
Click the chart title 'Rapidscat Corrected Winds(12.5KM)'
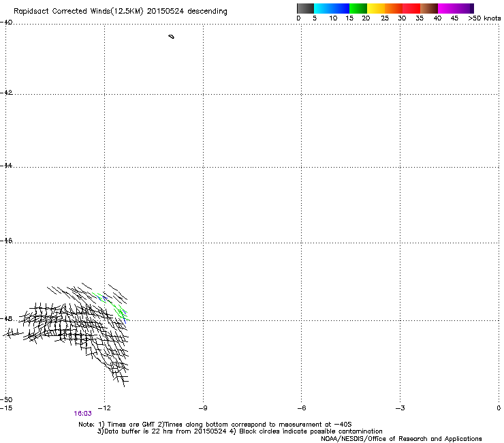coord(78,11)
